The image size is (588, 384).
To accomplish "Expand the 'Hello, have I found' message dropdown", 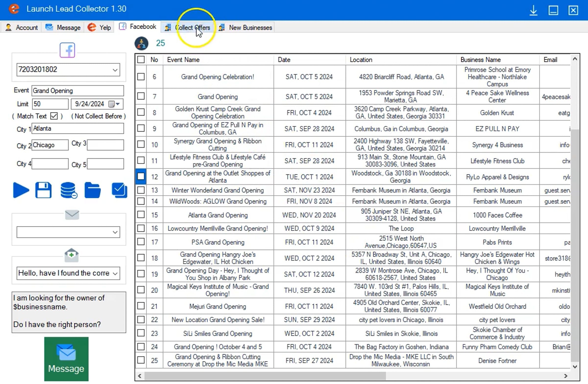I will pos(115,274).
